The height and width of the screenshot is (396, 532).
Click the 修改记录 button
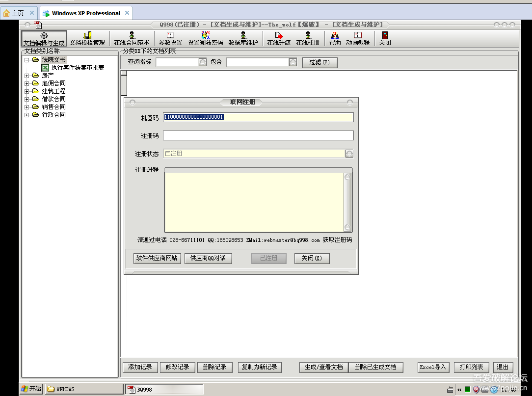[x=178, y=367]
